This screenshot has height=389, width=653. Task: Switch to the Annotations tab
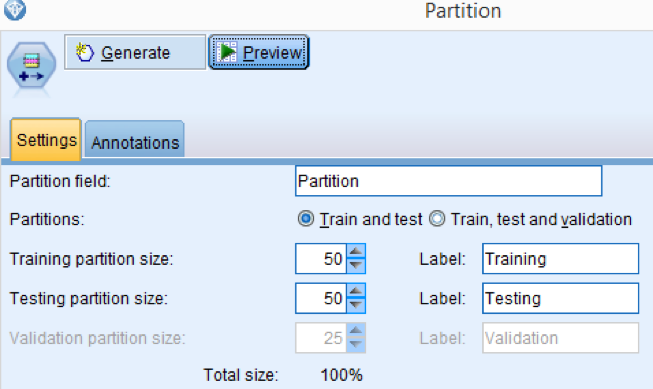135,141
